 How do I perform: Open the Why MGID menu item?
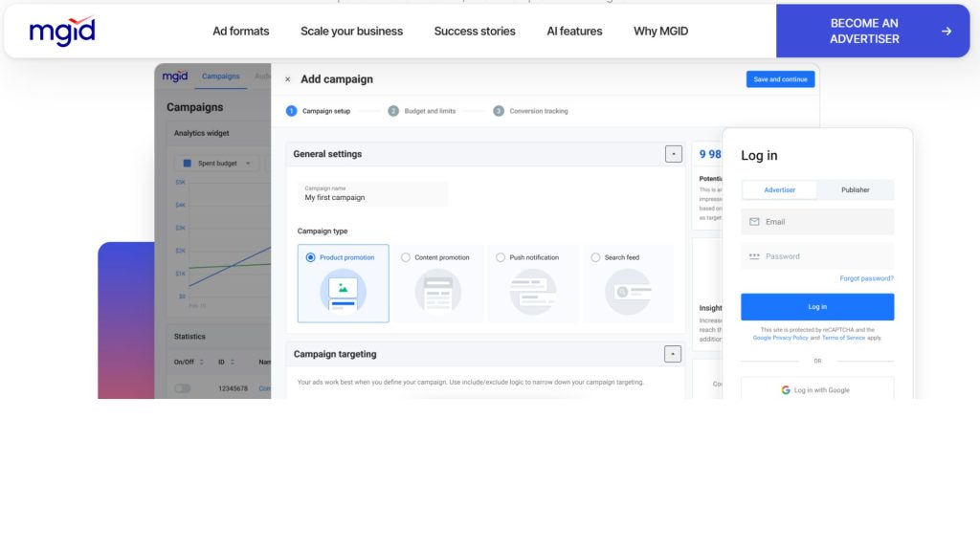tap(660, 32)
